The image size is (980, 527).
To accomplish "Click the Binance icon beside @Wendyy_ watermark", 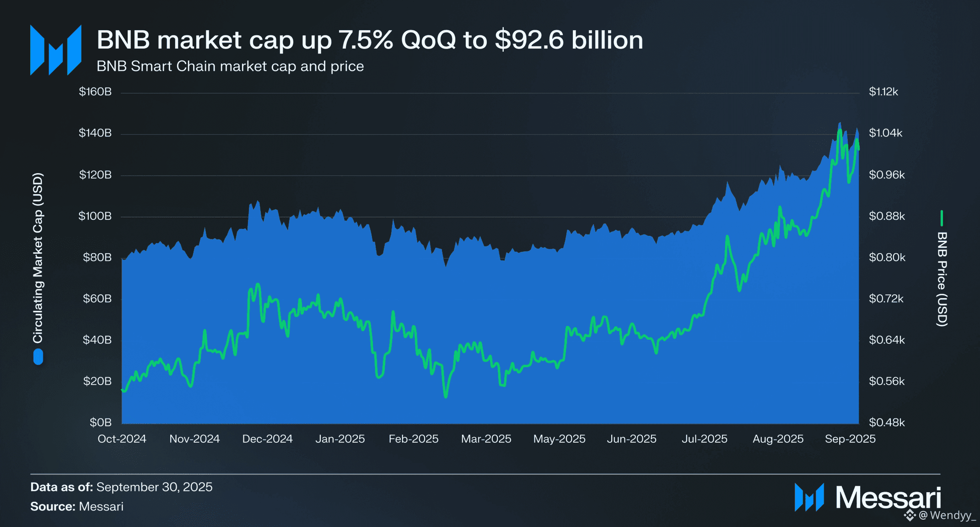I will pyautogui.click(x=910, y=516).
